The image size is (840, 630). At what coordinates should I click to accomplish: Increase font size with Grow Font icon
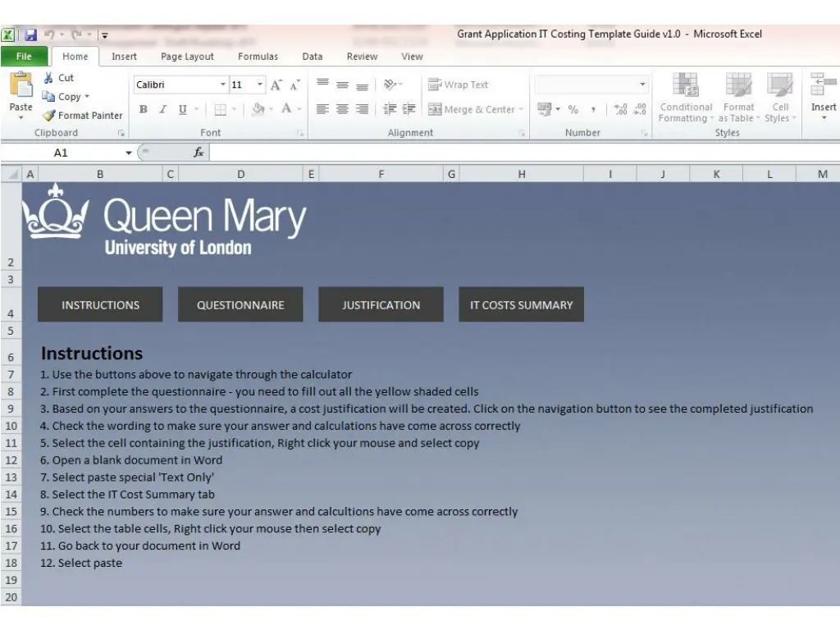pos(276,84)
